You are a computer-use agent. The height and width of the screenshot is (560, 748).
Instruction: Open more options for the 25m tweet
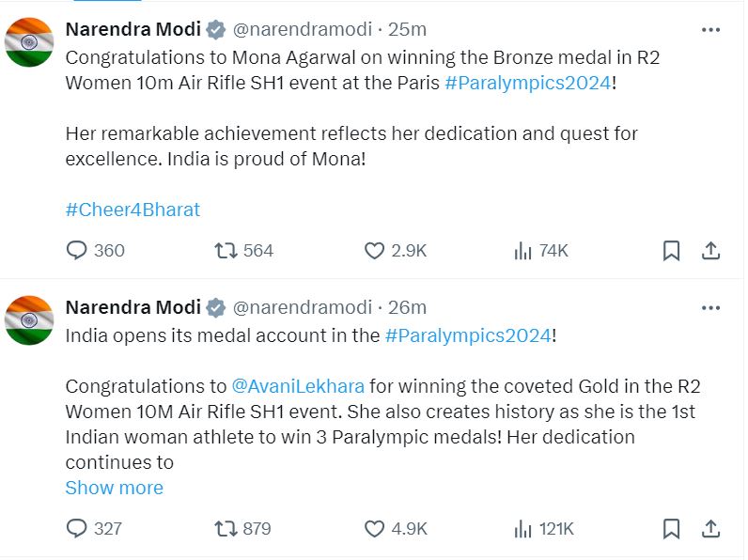tap(710, 30)
